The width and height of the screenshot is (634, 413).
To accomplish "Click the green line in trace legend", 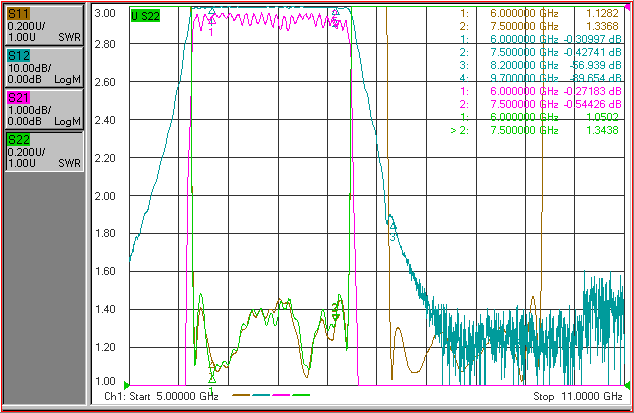I will click(301, 395).
